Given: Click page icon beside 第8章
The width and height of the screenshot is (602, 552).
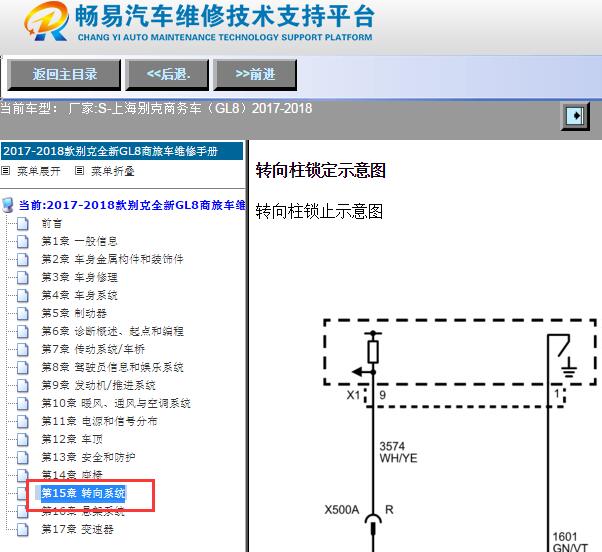Looking at the screenshot, I should pyautogui.click(x=23, y=367).
